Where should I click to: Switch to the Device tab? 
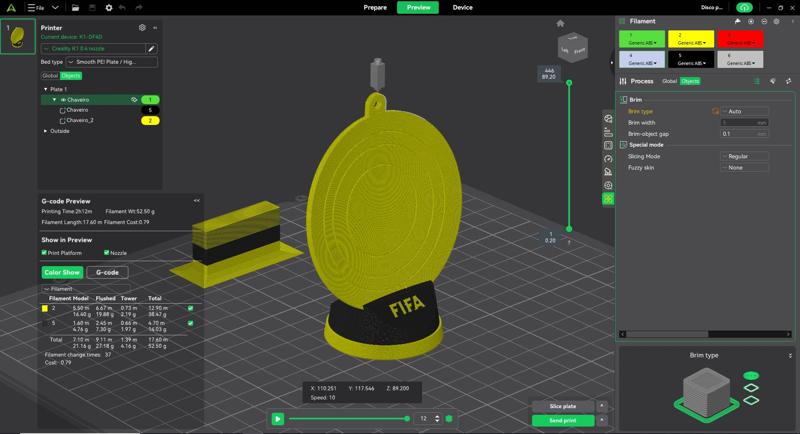(462, 8)
